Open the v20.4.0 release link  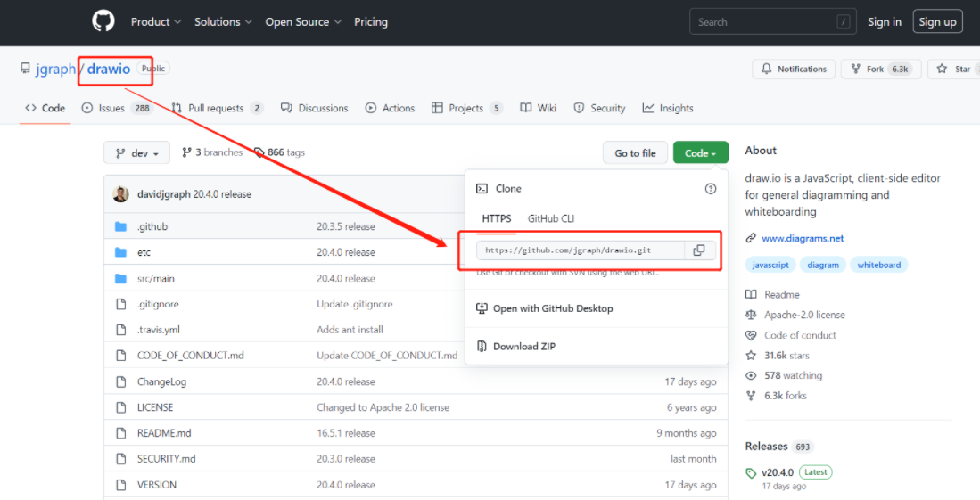778,472
